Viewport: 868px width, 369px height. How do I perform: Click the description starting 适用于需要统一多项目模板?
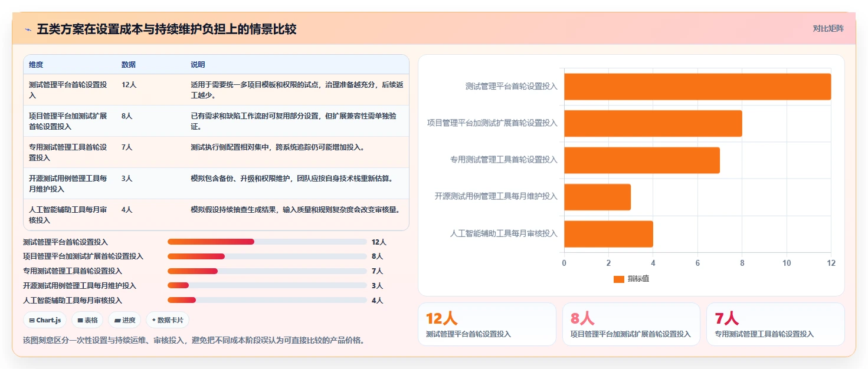pyautogui.click(x=297, y=90)
